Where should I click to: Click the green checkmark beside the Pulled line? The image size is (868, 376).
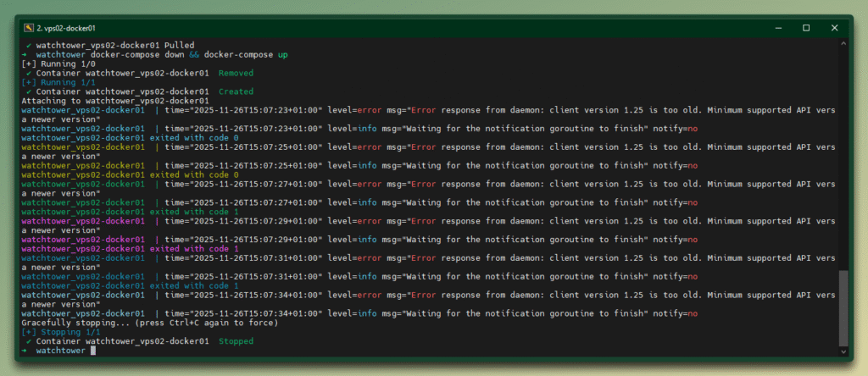[x=29, y=45]
